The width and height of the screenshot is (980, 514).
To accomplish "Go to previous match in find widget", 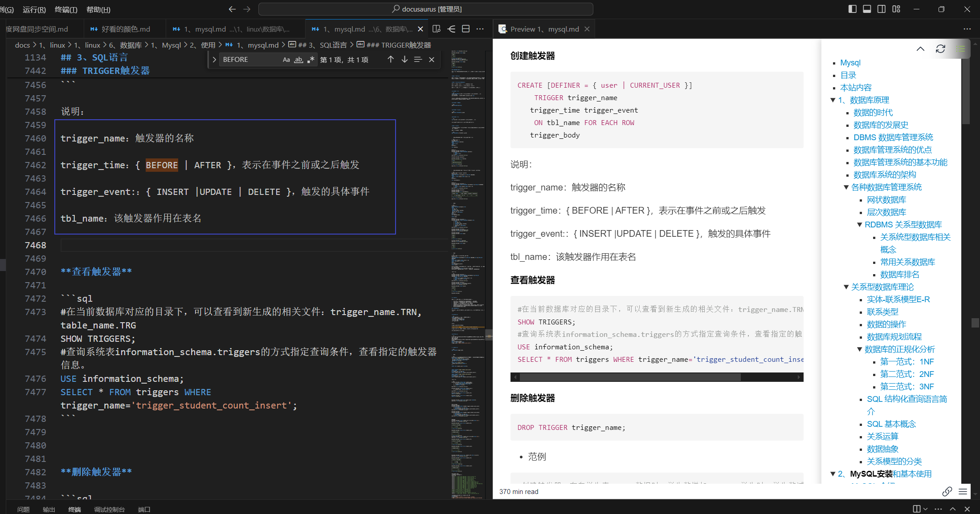I will click(x=391, y=59).
